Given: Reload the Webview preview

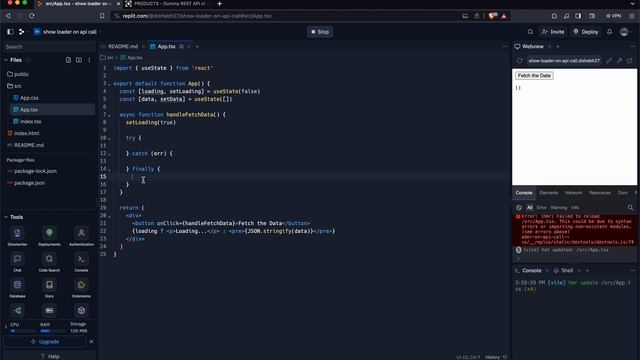Looking at the screenshot, I should pos(520,60).
